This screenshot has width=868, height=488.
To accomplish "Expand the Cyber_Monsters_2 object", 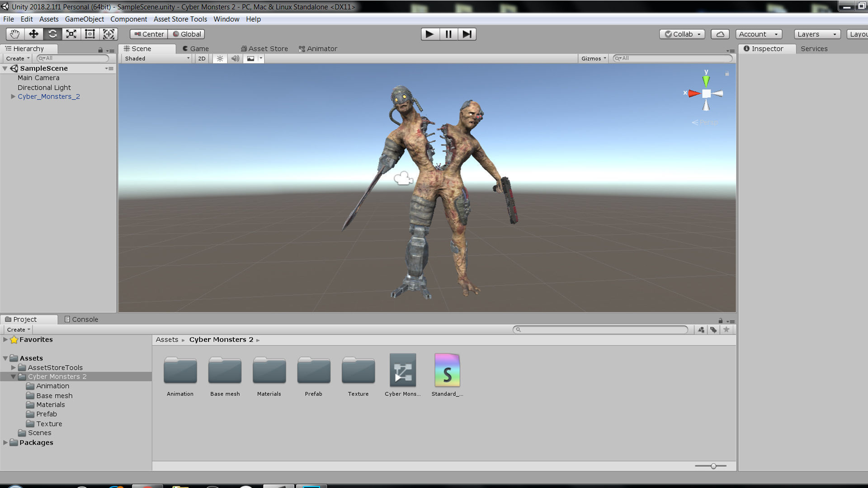I will point(13,96).
